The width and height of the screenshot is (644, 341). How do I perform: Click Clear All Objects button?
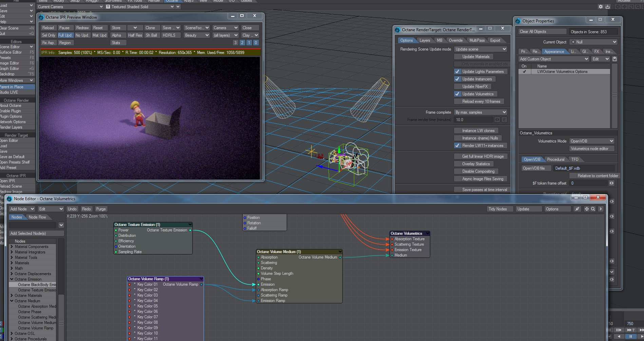coord(543,32)
